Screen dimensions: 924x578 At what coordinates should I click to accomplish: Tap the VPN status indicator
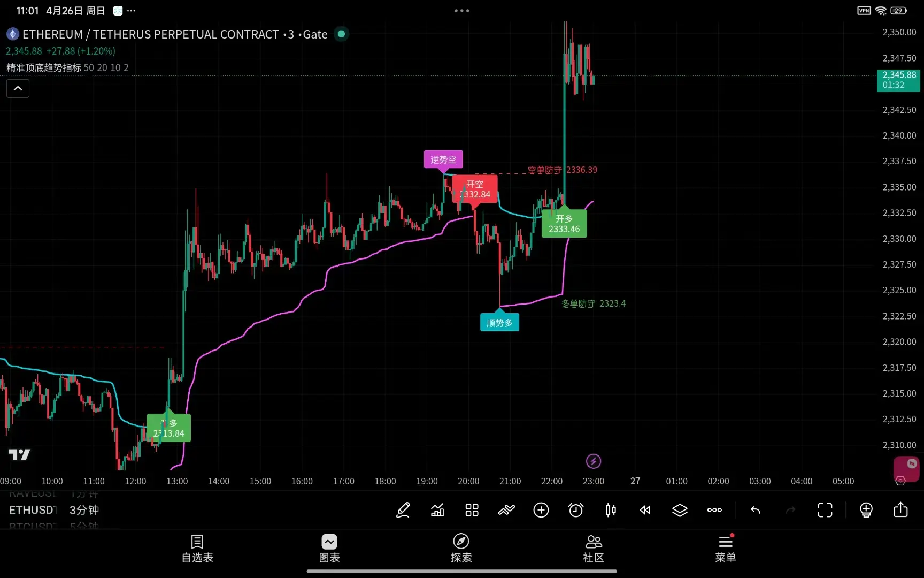point(864,10)
